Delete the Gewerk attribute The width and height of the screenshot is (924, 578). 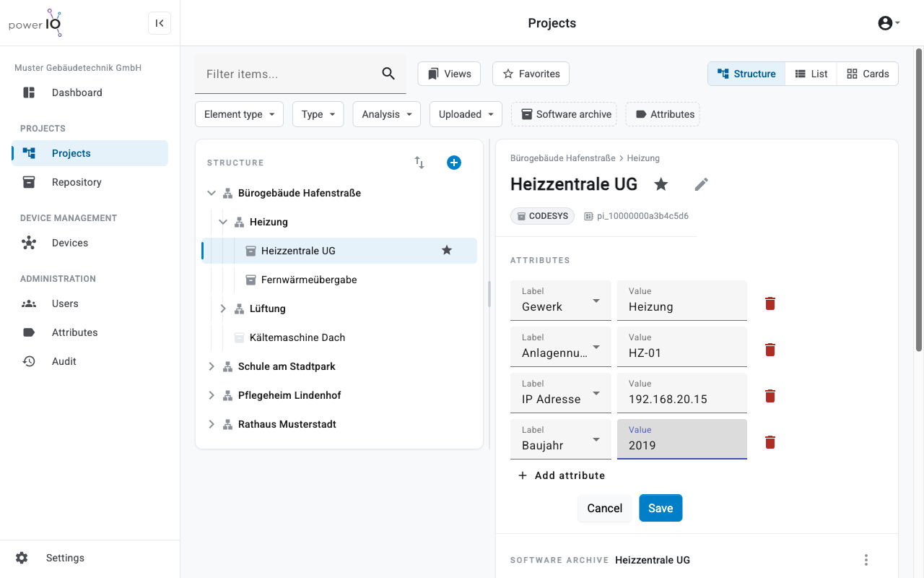770,303
